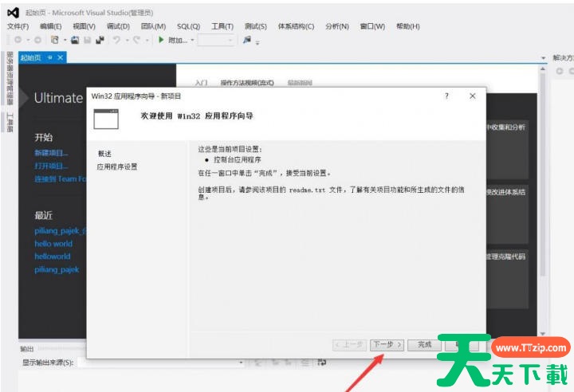Open the SQL(Q) menu
This screenshot has height=392, width=574.
point(188,26)
